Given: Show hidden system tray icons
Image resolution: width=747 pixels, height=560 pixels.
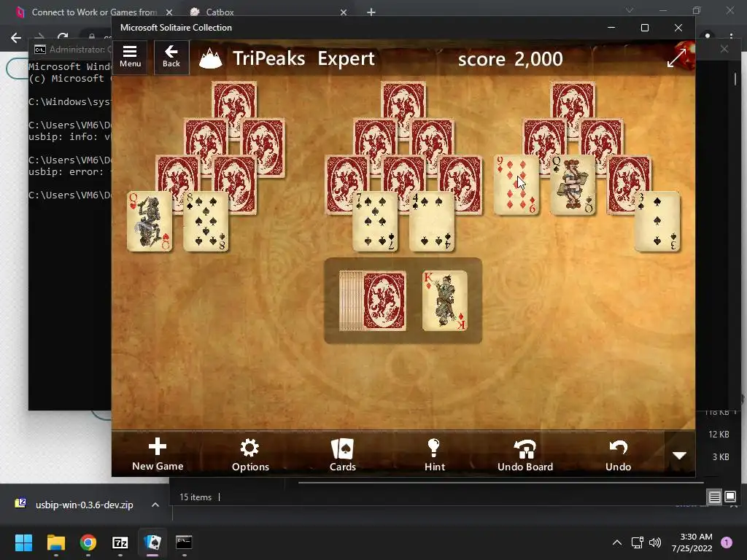Looking at the screenshot, I should [x=616, y=542].
